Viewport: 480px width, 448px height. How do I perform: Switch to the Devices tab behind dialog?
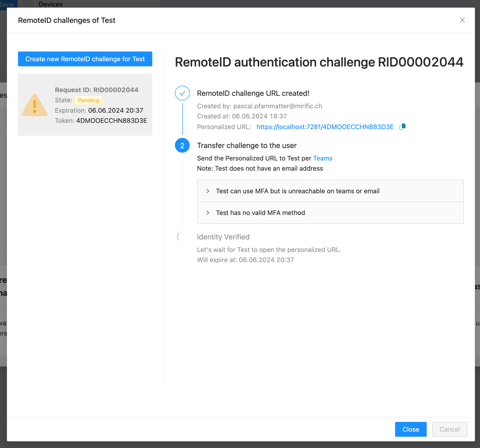tap(51, 4)
